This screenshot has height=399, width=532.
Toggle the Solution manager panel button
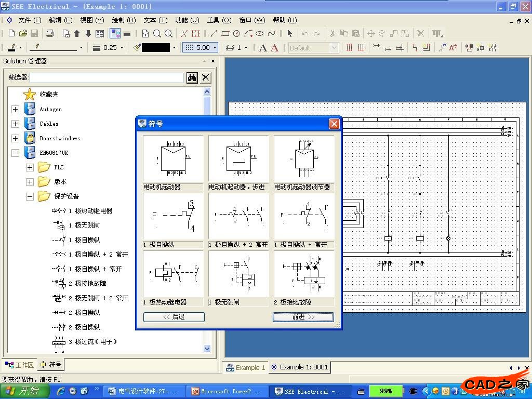click(115, 34)
